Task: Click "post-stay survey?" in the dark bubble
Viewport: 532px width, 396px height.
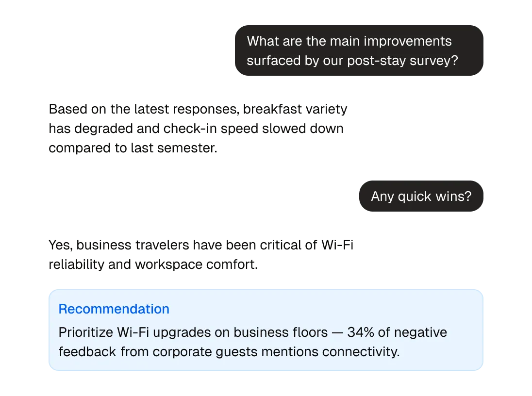Action: (x=402, y=61)
